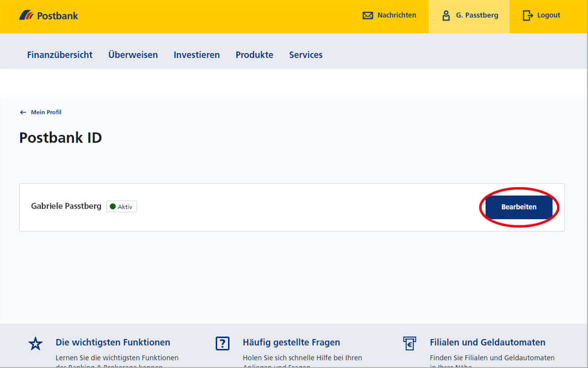
Task: Open Häufig gestellte Fragen link
Action: 291,343
